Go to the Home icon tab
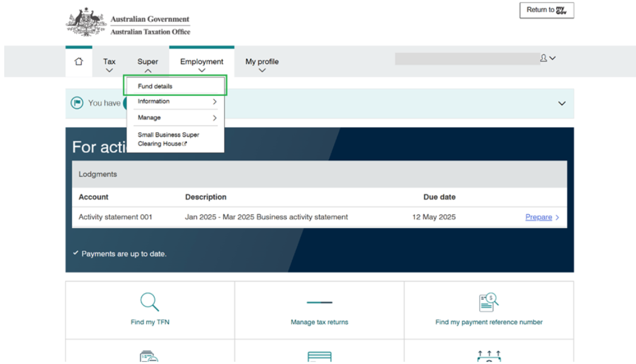Screen dimensions: 636x364 [79, 62]
